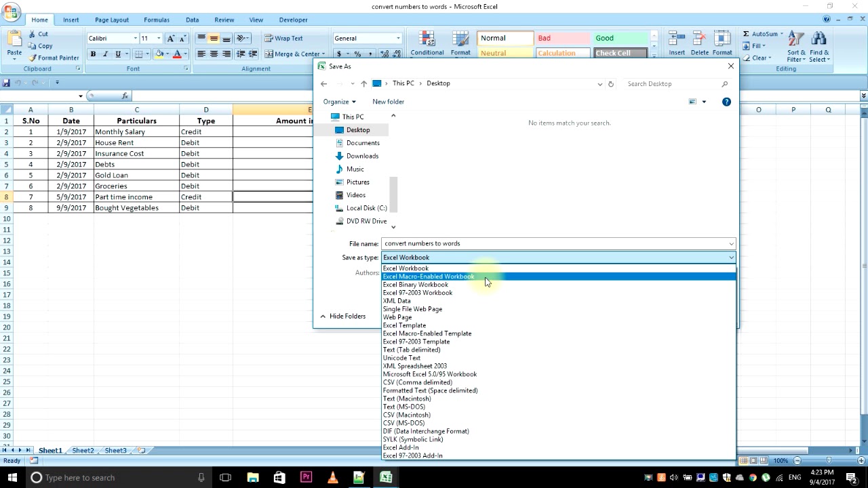Choose Excel Macro-Enabled Workbook type
This screenshot has width=868, height=488.
(558, 277)
